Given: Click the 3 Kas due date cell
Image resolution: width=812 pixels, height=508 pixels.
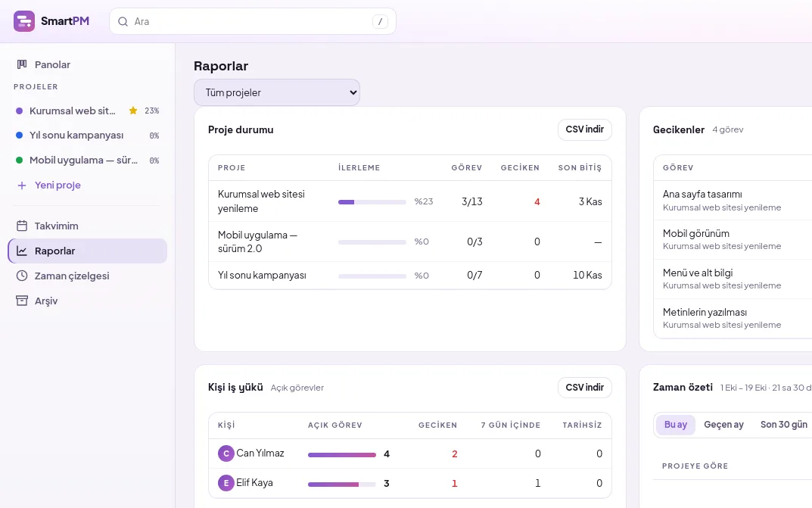Looking at the screenshot, I should pyautogui.click(x=590, y=201).
